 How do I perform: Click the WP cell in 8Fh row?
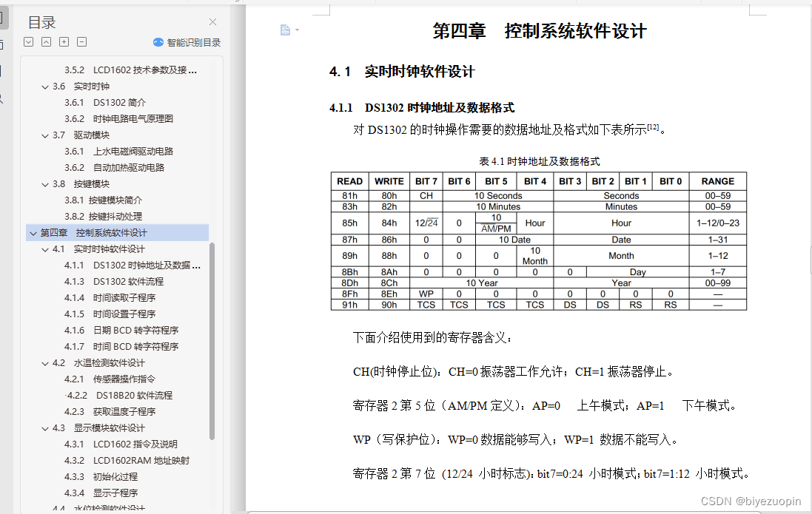426,294
